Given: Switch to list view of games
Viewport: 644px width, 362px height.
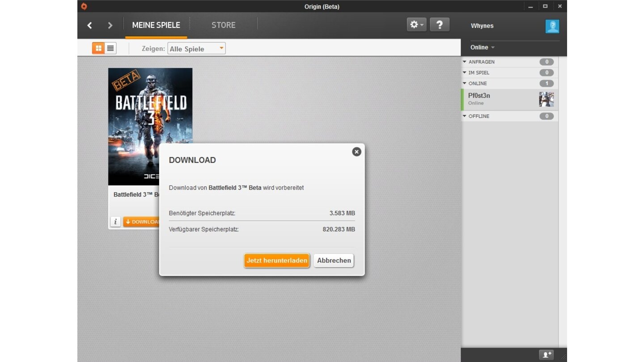Looking at the screenshot, I should pyautogui.click(x=110, y=48).
